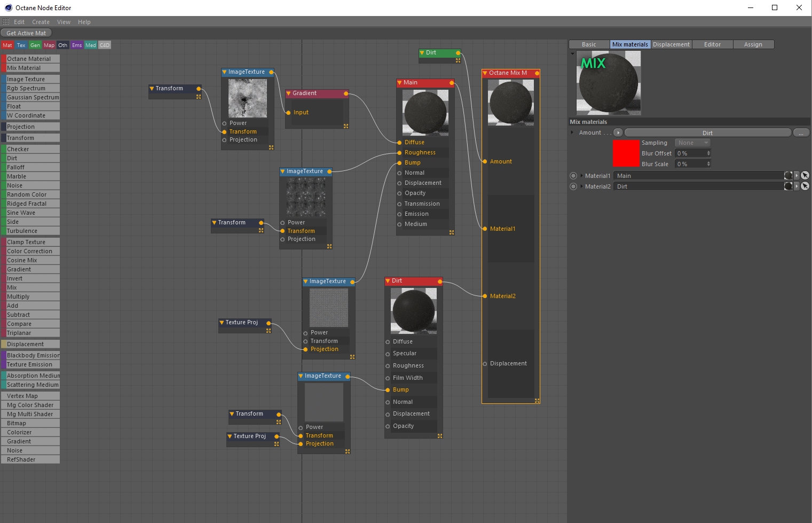
Task: Switch to the Assign tab
Action: coord(753,44)
